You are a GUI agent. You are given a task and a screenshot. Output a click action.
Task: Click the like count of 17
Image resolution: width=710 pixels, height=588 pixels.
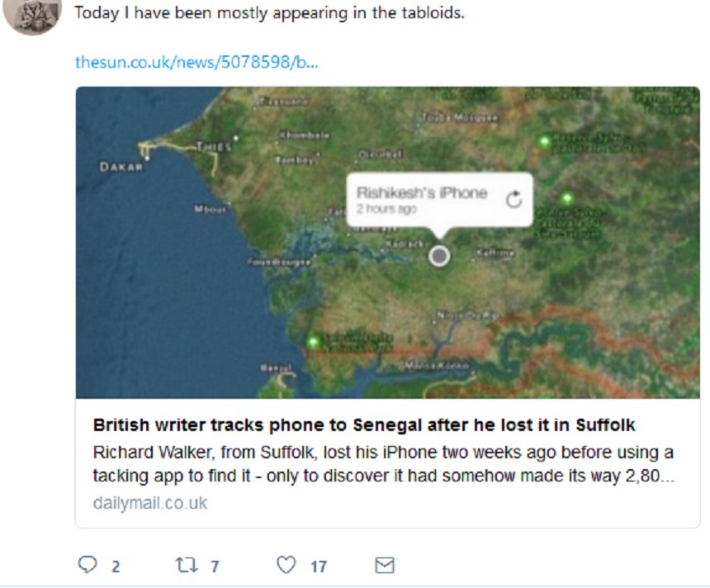pos(319,566)
